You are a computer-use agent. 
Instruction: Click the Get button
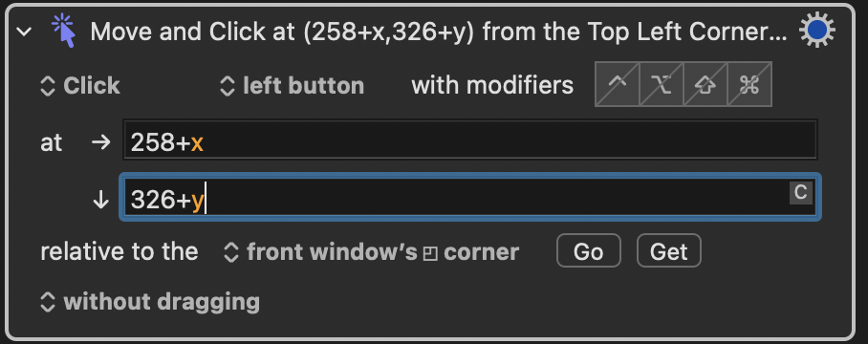[669, 251]
